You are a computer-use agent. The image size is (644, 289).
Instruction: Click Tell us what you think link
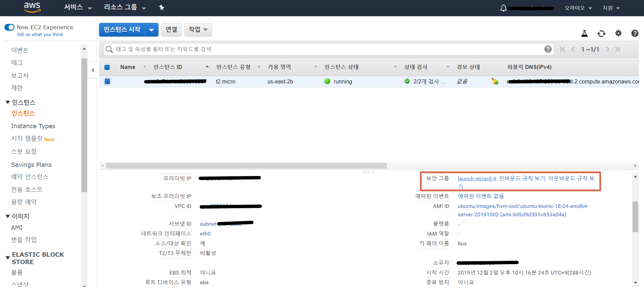point(40,34)
